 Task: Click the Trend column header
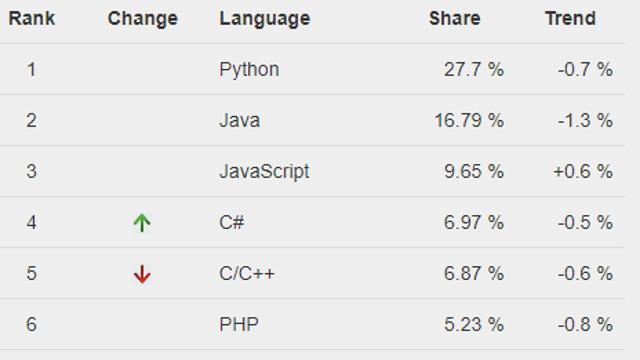pos(571,18)
